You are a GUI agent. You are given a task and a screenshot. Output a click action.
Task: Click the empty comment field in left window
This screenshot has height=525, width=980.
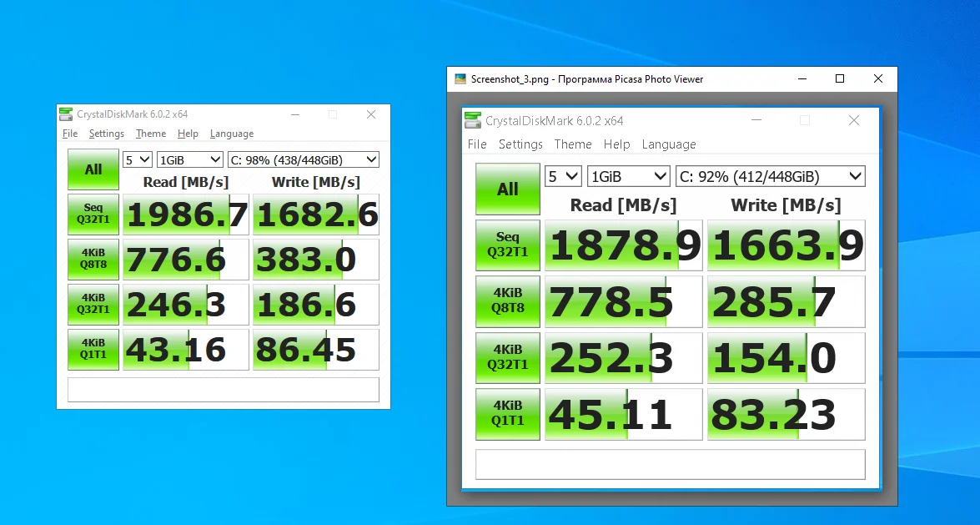pyautogui.click(x=224, y=389)
